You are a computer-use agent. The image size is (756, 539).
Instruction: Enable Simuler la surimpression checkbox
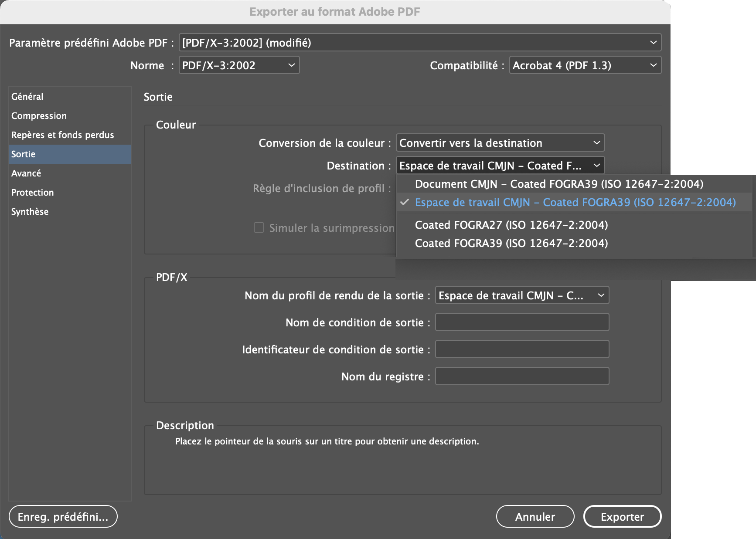(x=259, y=228)
